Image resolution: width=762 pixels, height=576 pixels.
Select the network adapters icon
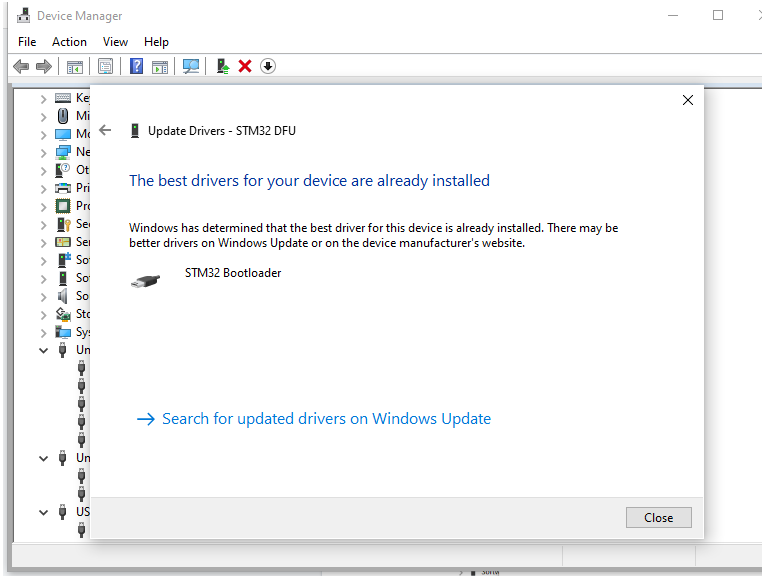63,152
